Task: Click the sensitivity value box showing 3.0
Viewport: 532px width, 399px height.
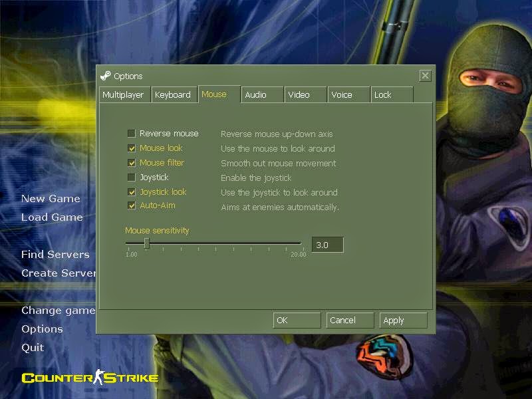Action: pos(327,245)
